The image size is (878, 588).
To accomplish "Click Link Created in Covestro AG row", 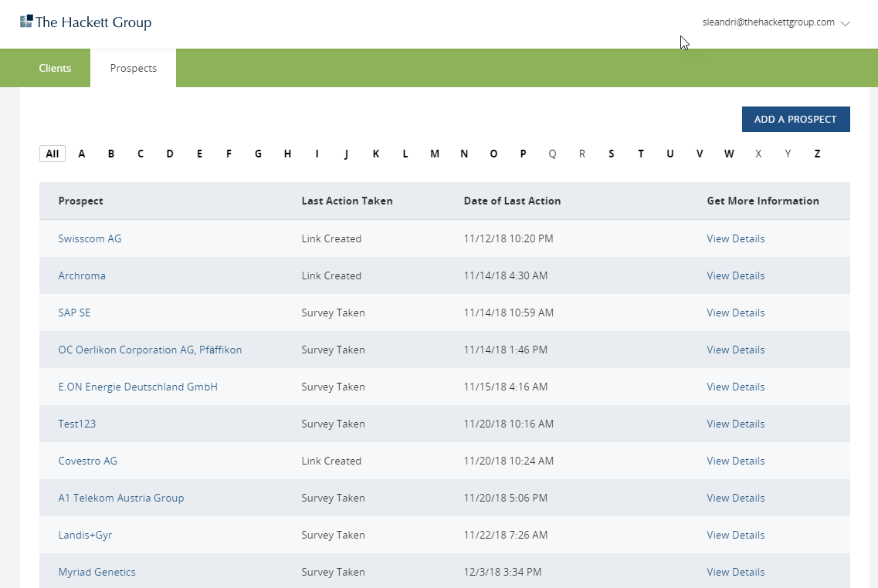I will (331, 461).
